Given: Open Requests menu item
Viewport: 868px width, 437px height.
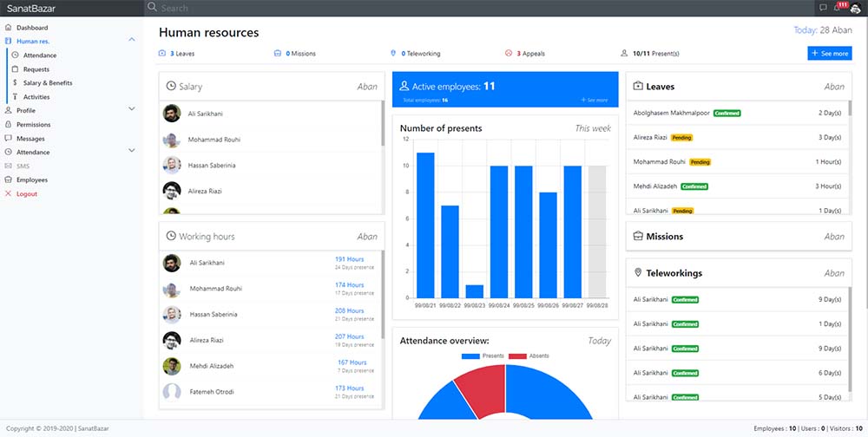Looking at the screenshot, I should pos(36,69).
